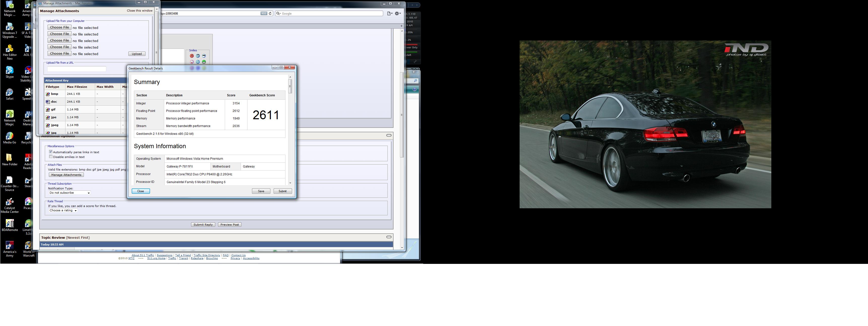The width and height of the screenshot is (868, 326).
Task: Click the RSS button in address bar
Action: [x=264, y=14]
